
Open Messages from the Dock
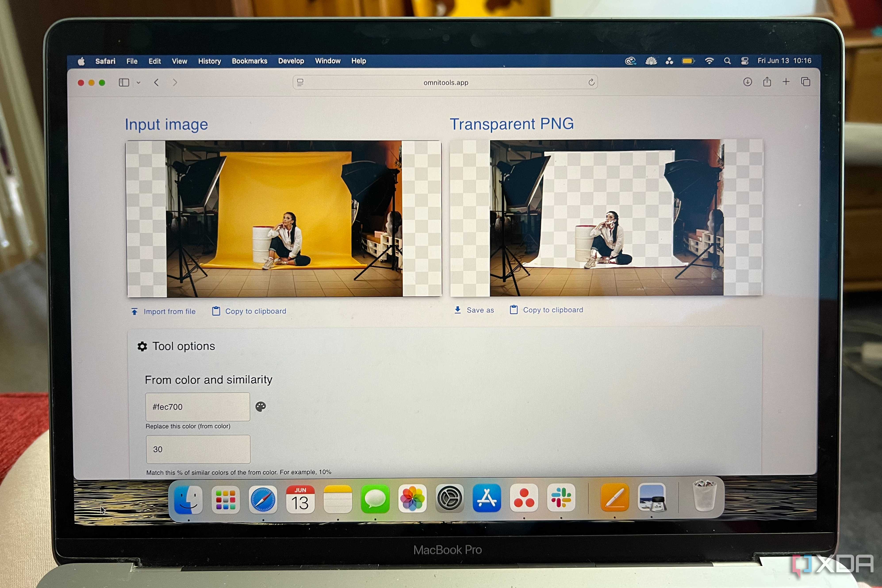point(375,499)
